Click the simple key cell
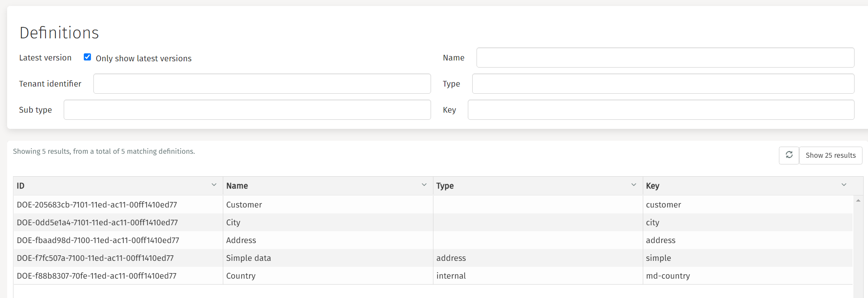This screenshot has width=868, height=298. click(748, 258)
